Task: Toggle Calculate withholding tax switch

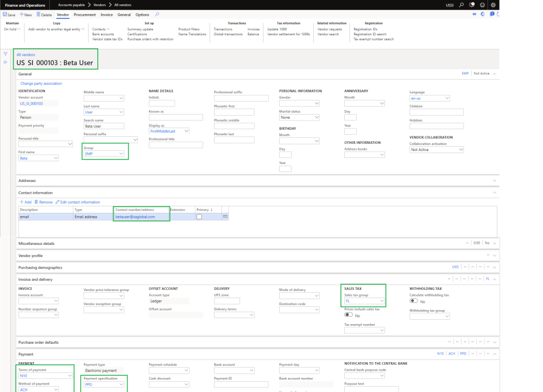Action: click(413, 301)
